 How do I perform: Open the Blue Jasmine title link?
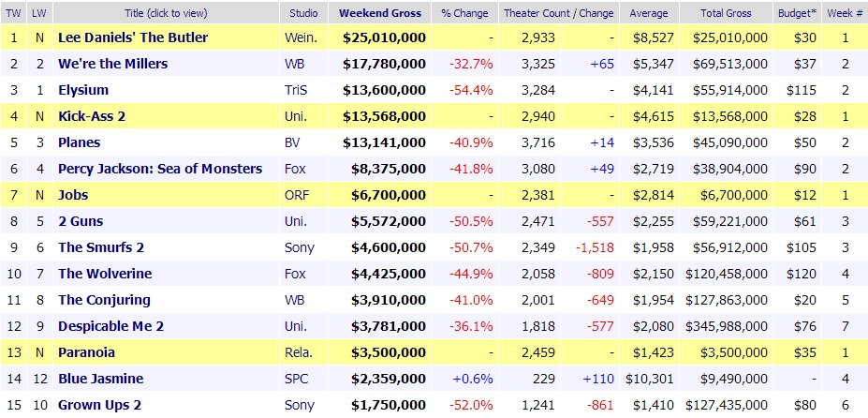[100, 379]
